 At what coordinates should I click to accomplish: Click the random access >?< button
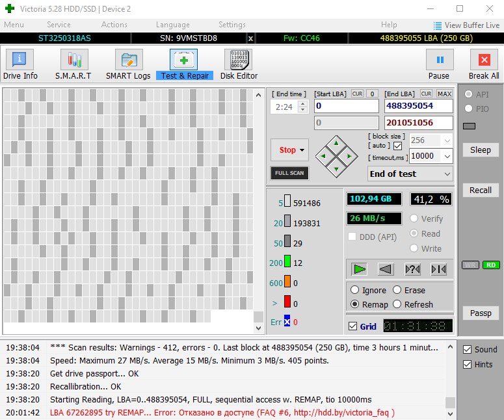[412, 269]
